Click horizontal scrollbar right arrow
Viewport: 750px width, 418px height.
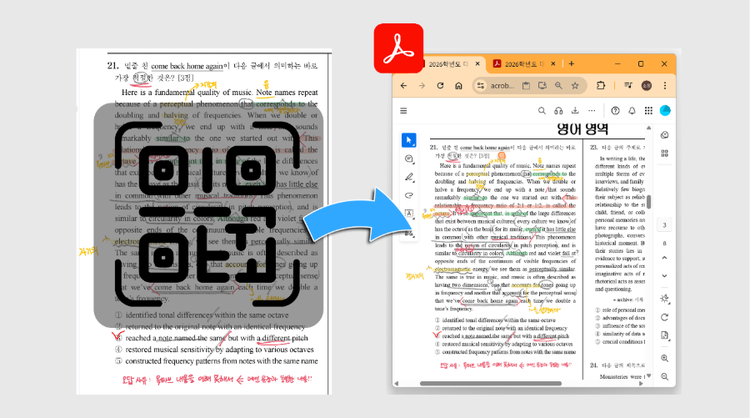[x=641, y=383]
